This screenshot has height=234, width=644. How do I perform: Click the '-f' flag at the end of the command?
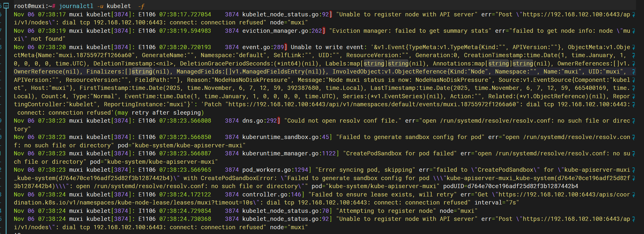142,6
